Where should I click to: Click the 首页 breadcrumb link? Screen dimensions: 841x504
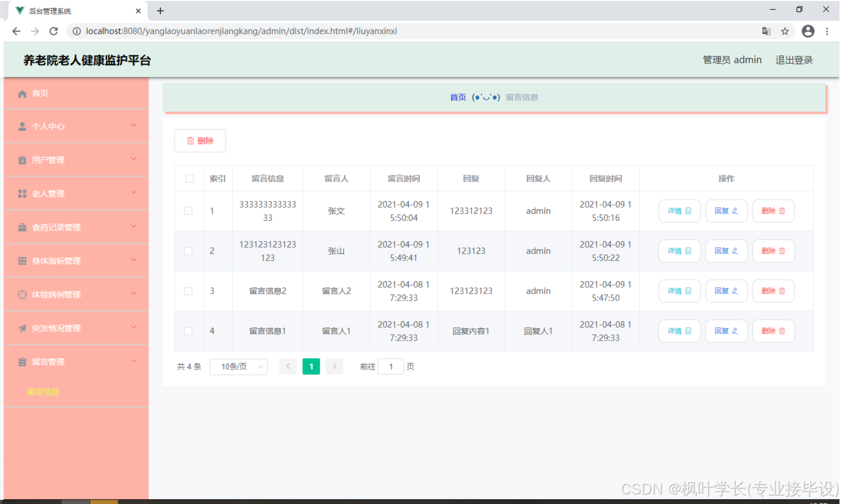[x=458, y=97]
